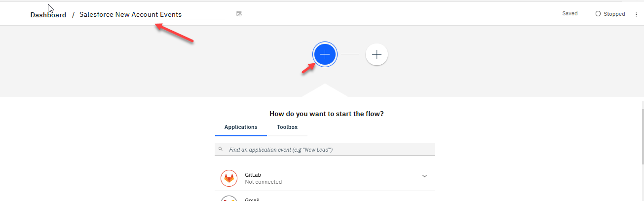The height and width of the screenshot is (201, 644).
Task: Click the Gmail application name text
Action: pos(252,200)
